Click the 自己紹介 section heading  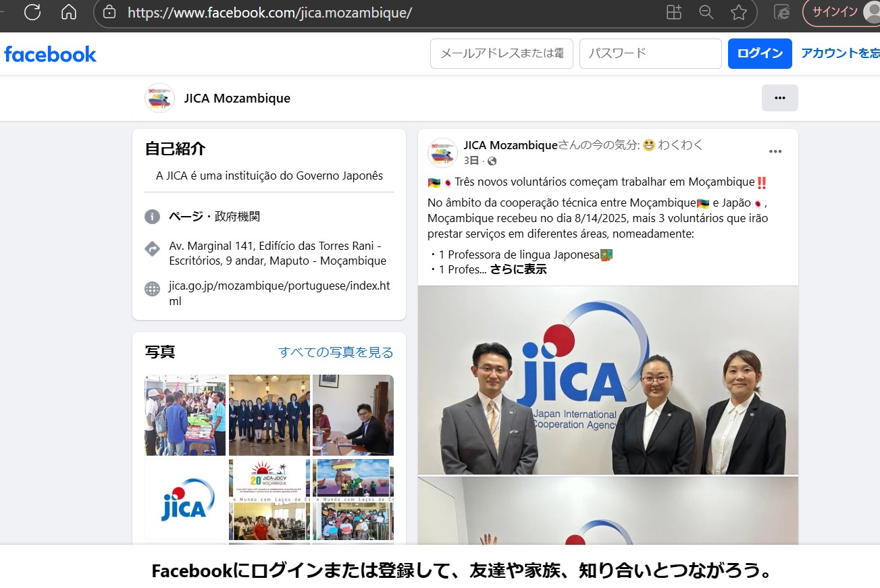point(175,149)
